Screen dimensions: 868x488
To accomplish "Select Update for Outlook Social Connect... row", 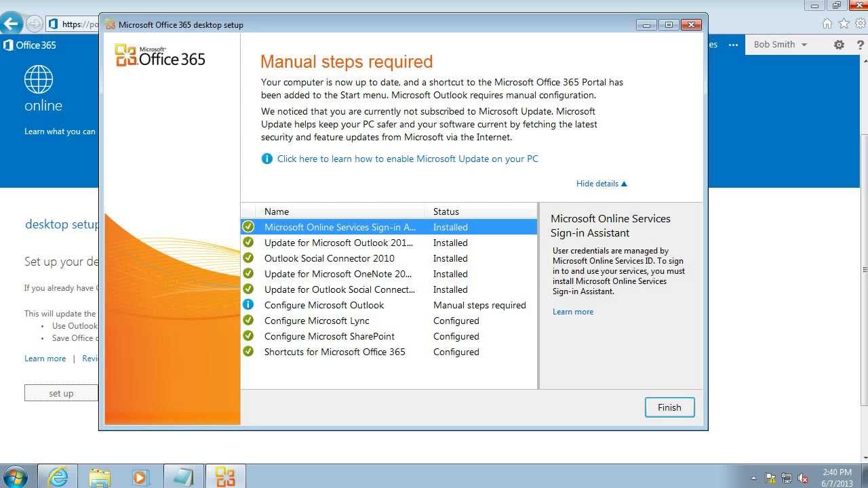I will 389,289.
